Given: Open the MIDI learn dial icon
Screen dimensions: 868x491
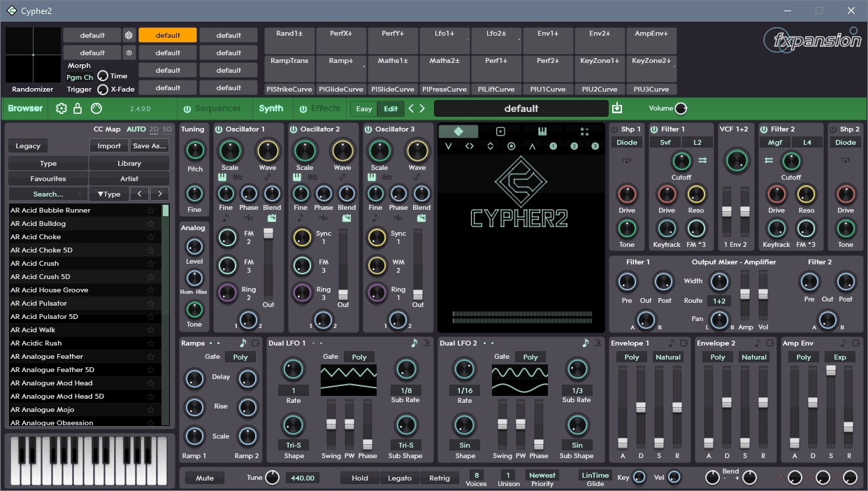Looking at the screenshot, I should (x=96, y=108).
